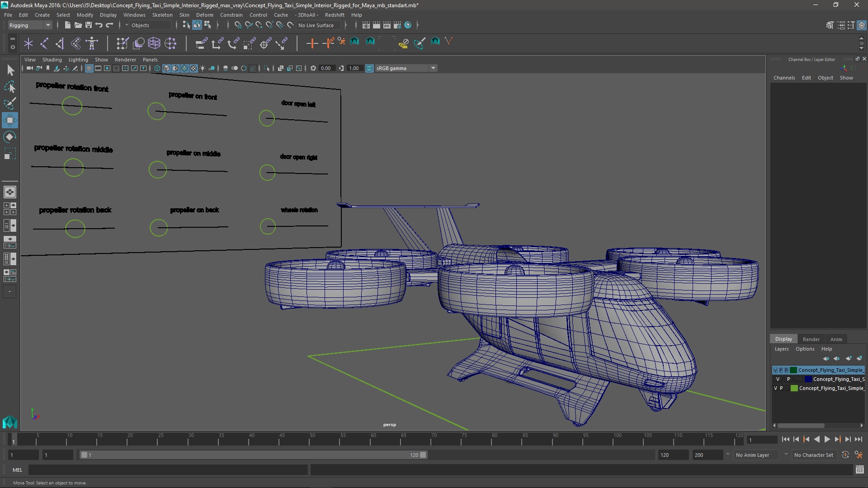Click the Undo arrow icon
This screenshot has width=868, height=488.
(x=99, y=25)
